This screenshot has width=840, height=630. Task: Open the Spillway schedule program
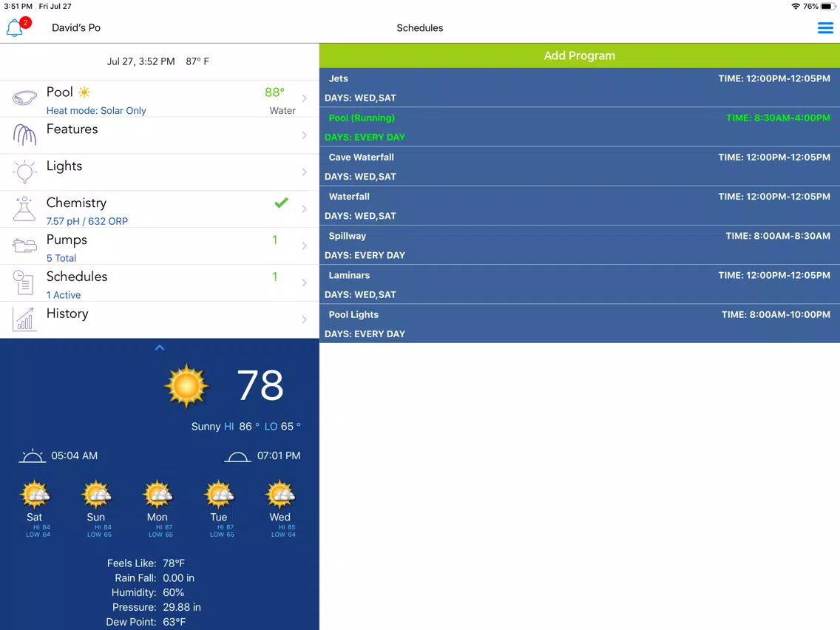tap(580, 245)
